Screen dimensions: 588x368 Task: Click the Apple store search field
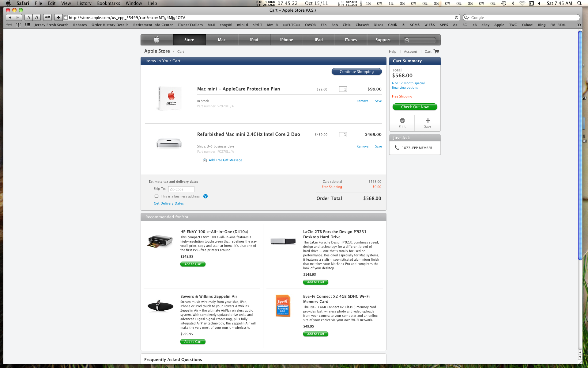(x=420, y=40)
